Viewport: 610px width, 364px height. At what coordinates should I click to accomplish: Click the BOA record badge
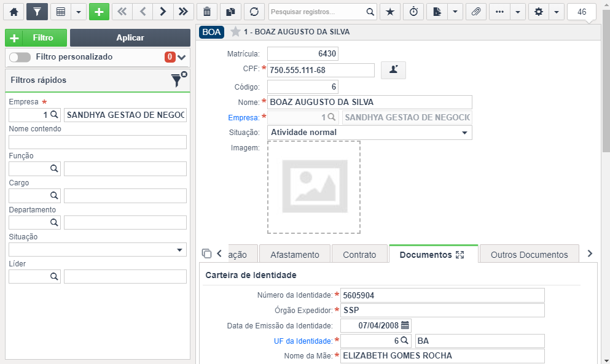(212, 32)
